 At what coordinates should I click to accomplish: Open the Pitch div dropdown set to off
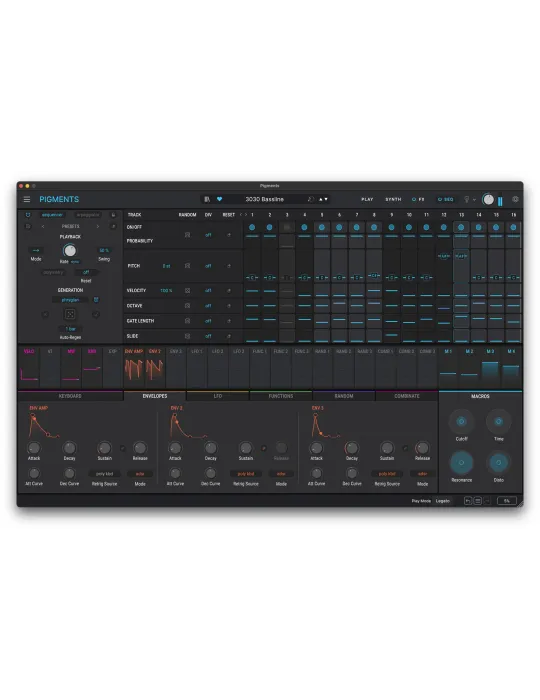coord(208,266)
